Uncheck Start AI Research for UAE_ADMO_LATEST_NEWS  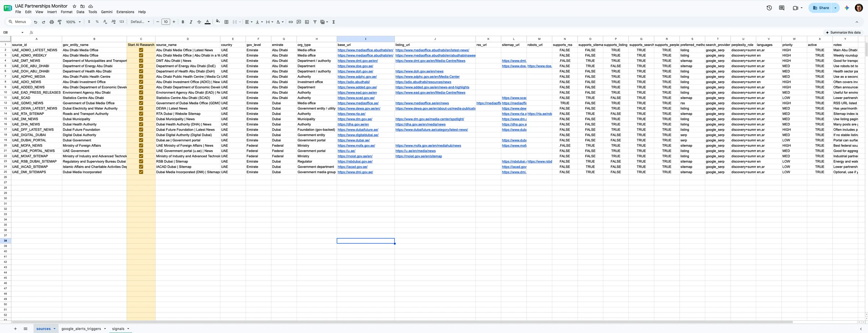pos(141,50)
